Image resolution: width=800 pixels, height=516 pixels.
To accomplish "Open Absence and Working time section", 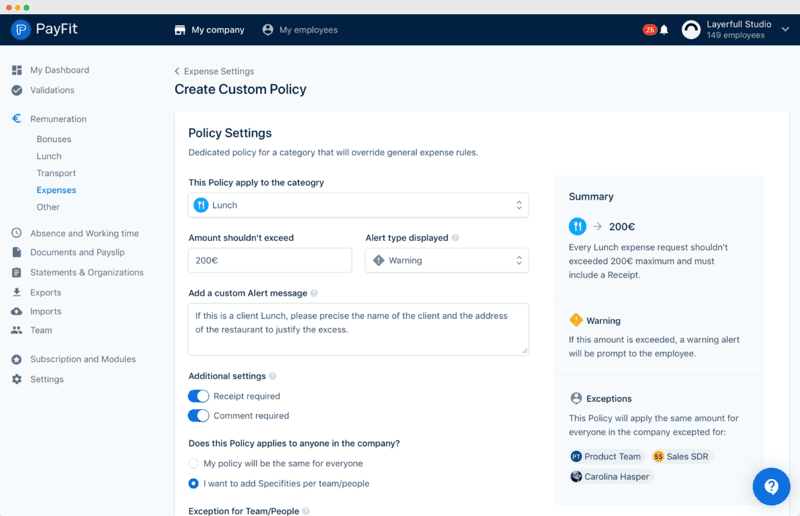I will (84, 233).
